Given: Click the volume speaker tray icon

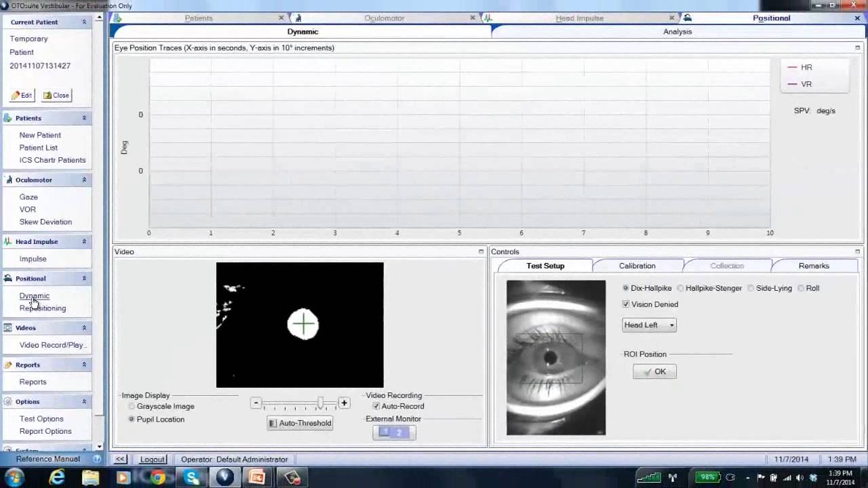Looking at the screenshot, I should tap(800, 477).
